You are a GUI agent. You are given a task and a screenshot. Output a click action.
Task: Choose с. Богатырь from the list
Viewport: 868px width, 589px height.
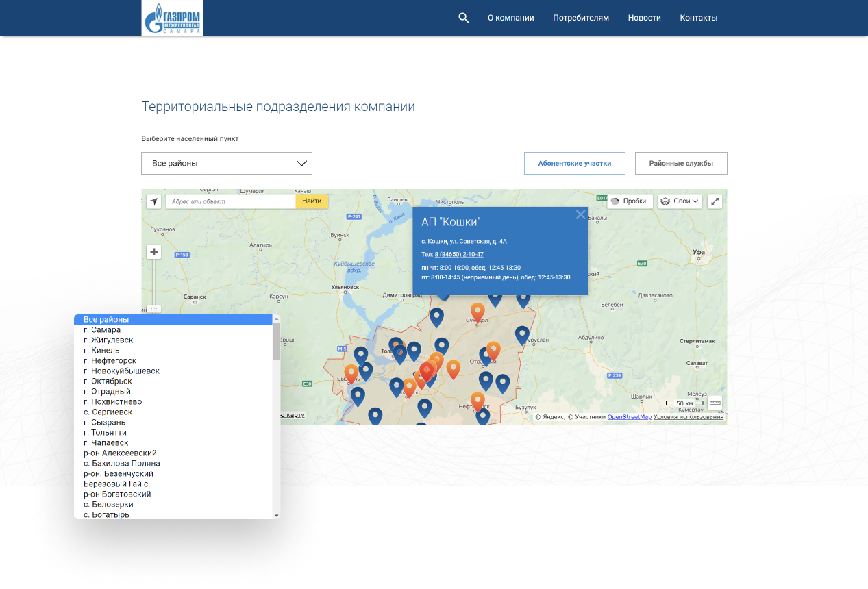(173, 514)
